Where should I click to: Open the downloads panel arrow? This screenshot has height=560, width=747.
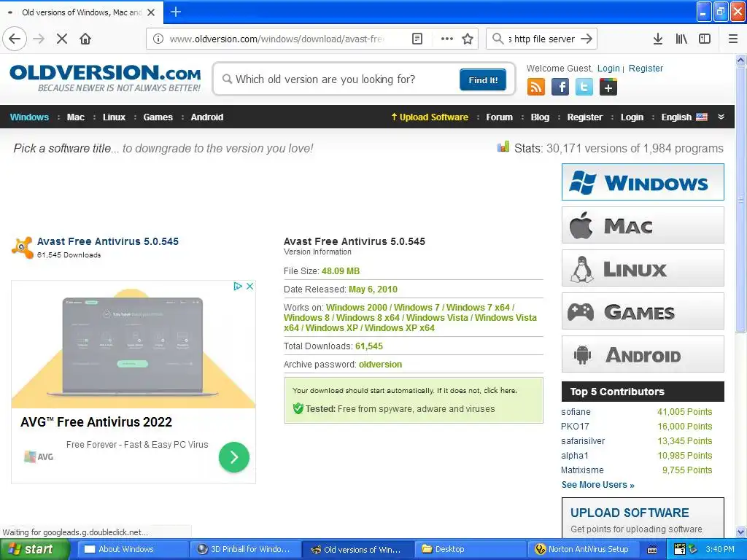(x=658, y=39)
